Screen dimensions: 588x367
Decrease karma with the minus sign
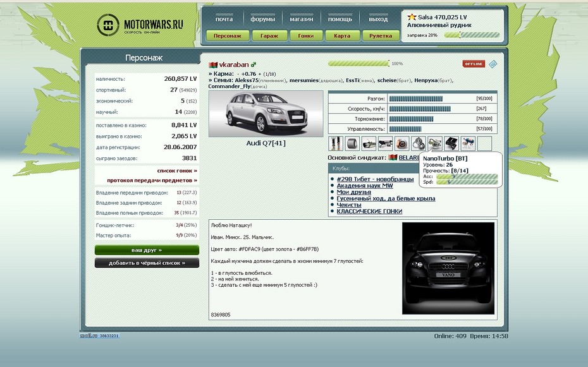(238, 74)
